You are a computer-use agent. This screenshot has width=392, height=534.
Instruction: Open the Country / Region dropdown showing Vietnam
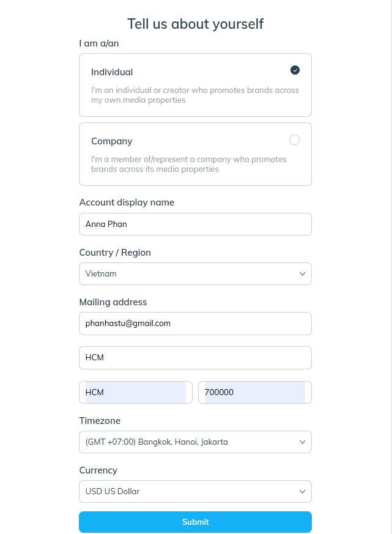tap(195, 274)
